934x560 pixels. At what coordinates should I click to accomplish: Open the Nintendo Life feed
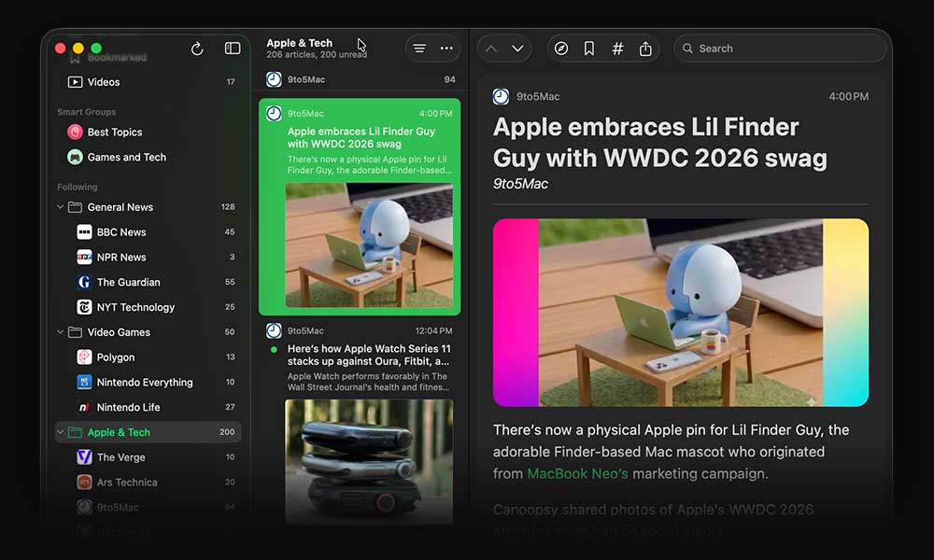click(x=149, y=407)
